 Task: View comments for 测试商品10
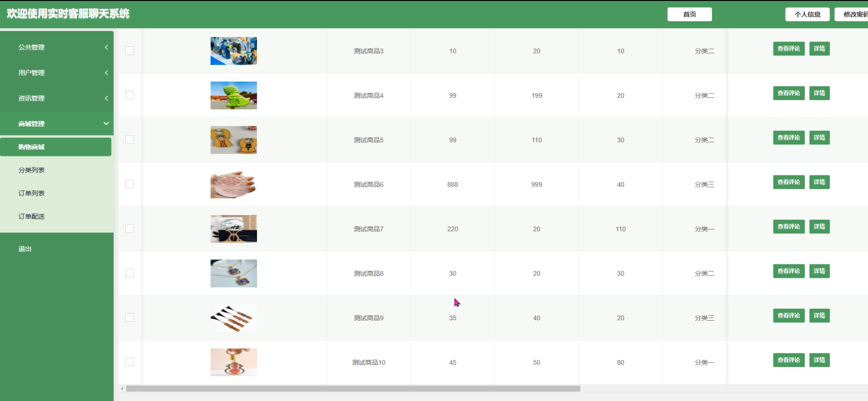pos(789,360)
